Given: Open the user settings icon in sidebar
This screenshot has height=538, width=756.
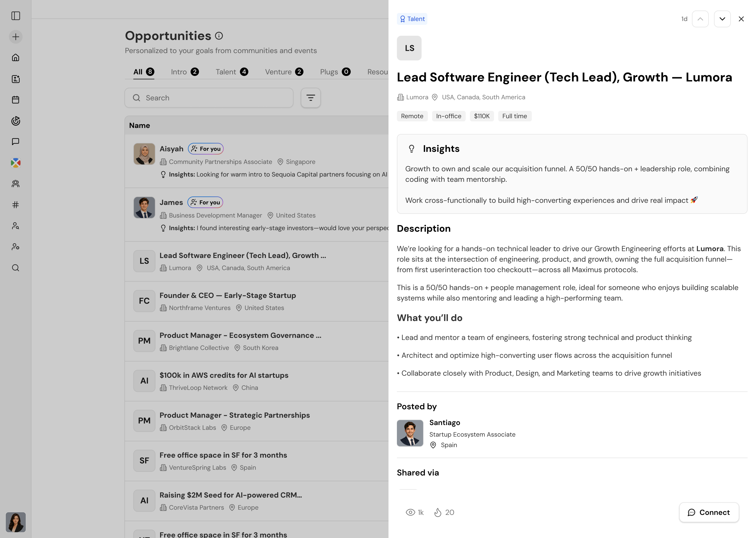Looking at the screenshot, I should tap(15, 247).
